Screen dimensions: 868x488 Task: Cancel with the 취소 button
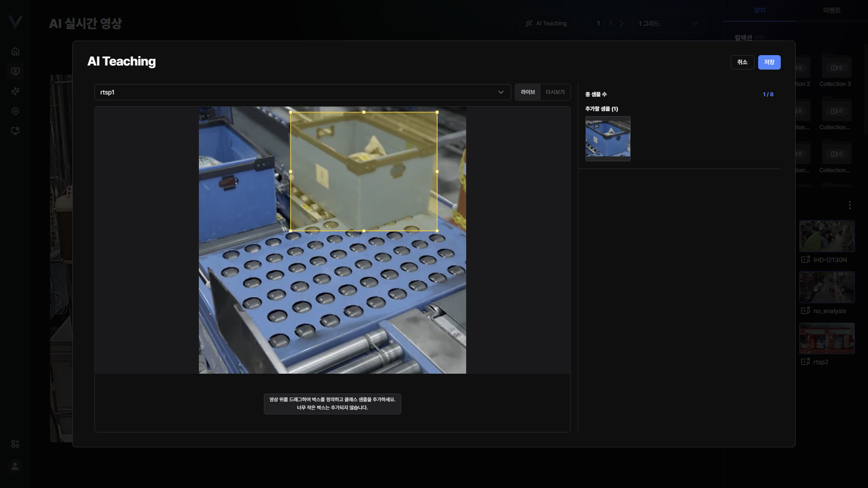[742, 62]
